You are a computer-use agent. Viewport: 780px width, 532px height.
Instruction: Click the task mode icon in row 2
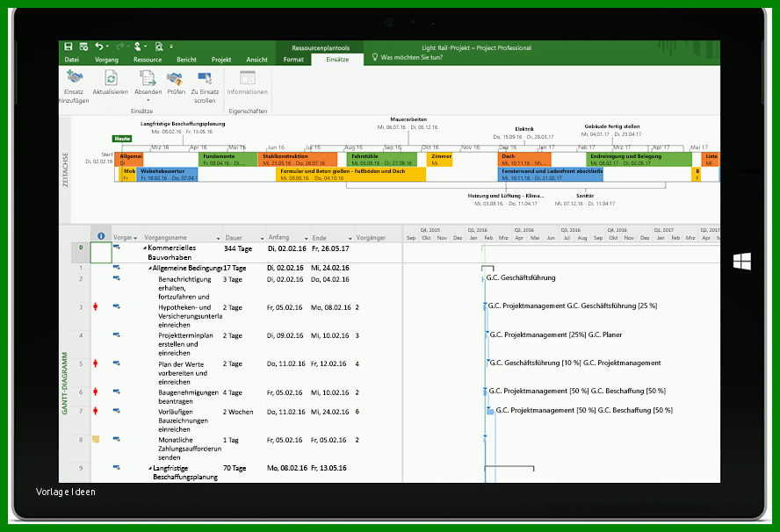tap(117, 278)
